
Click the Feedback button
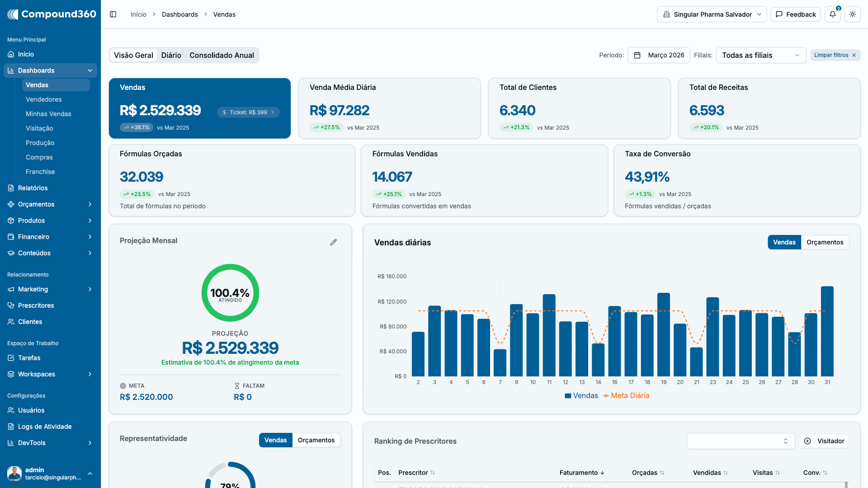796,14
